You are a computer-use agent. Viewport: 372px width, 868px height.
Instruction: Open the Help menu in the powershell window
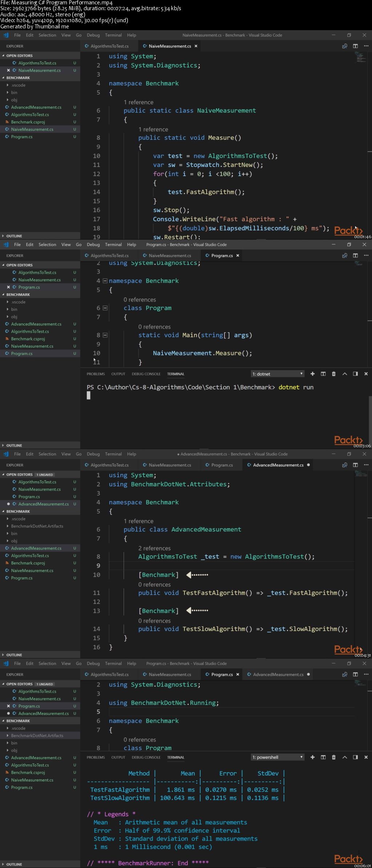coord(132,664)
